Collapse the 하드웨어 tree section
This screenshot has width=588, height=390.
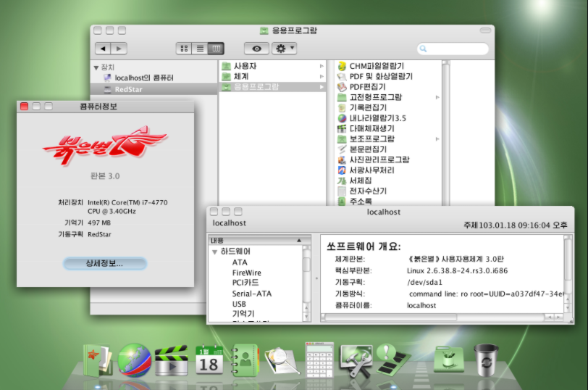pyautogui.click(x=214, y=252)
